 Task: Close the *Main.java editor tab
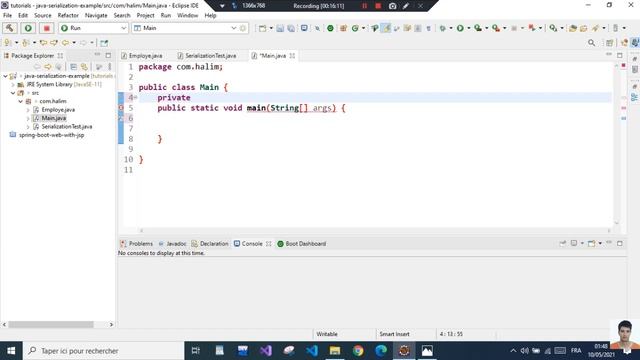pos(292,56)
